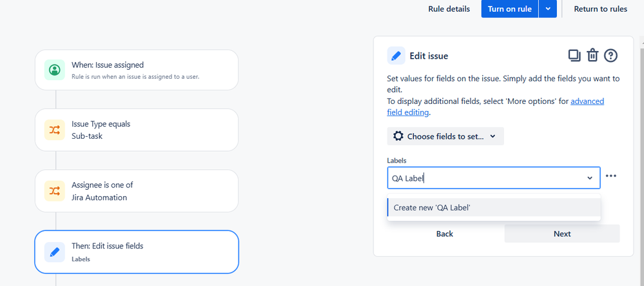
Task: Click the duplicate component icon
Action: (x=574, y=56)
